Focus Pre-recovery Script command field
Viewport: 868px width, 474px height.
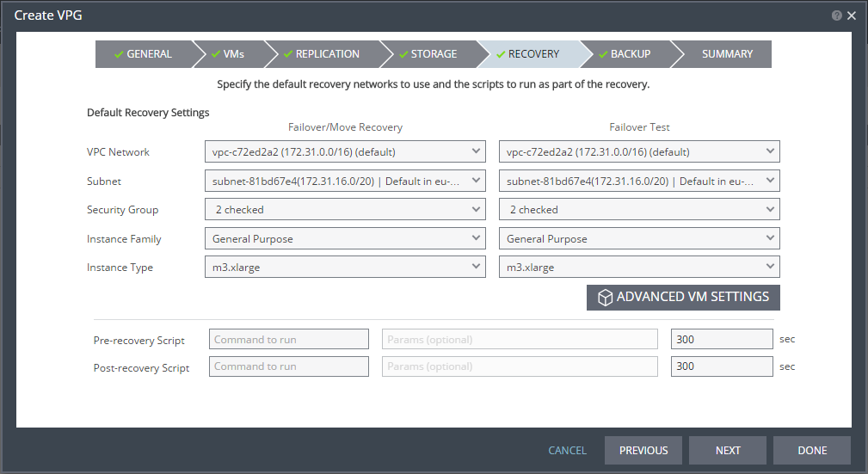[289, 340]
